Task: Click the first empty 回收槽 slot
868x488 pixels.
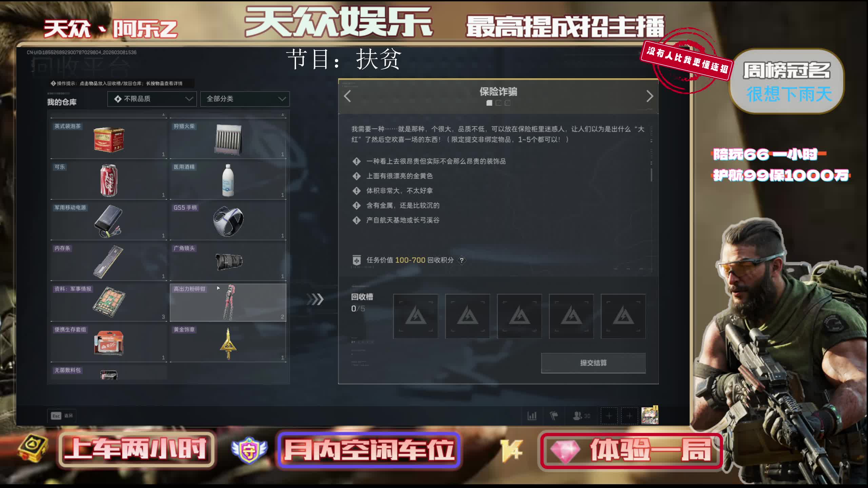Action: pos(416,316)
